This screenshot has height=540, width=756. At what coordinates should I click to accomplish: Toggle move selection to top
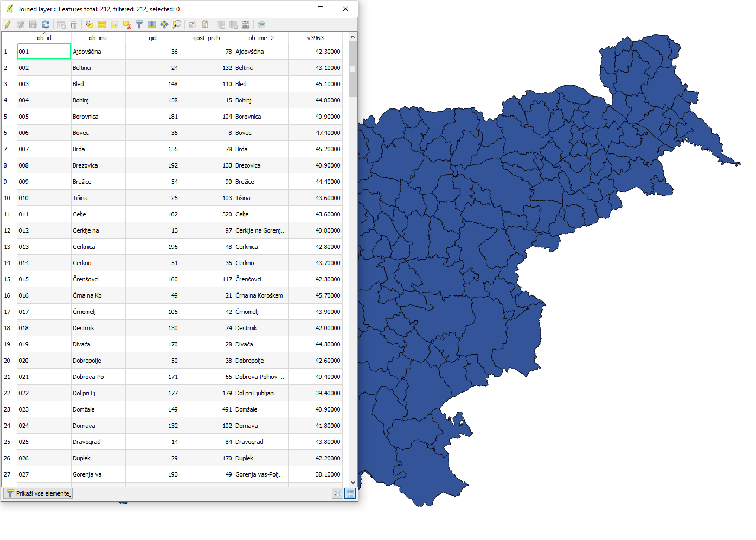152,24
